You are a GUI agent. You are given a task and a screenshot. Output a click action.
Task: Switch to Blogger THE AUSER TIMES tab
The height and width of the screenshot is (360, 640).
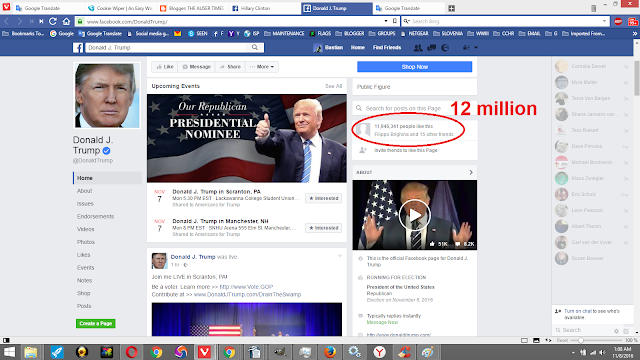[193, 8]
